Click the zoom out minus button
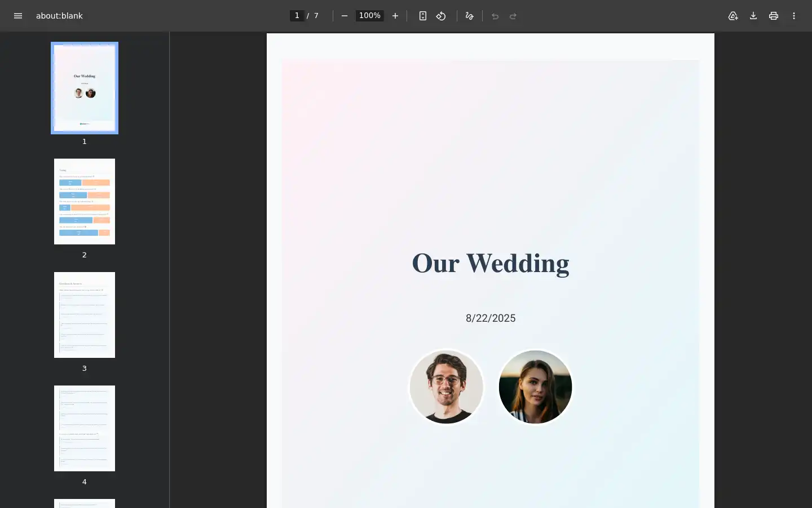The image size is (812, 508). (345, 16)
